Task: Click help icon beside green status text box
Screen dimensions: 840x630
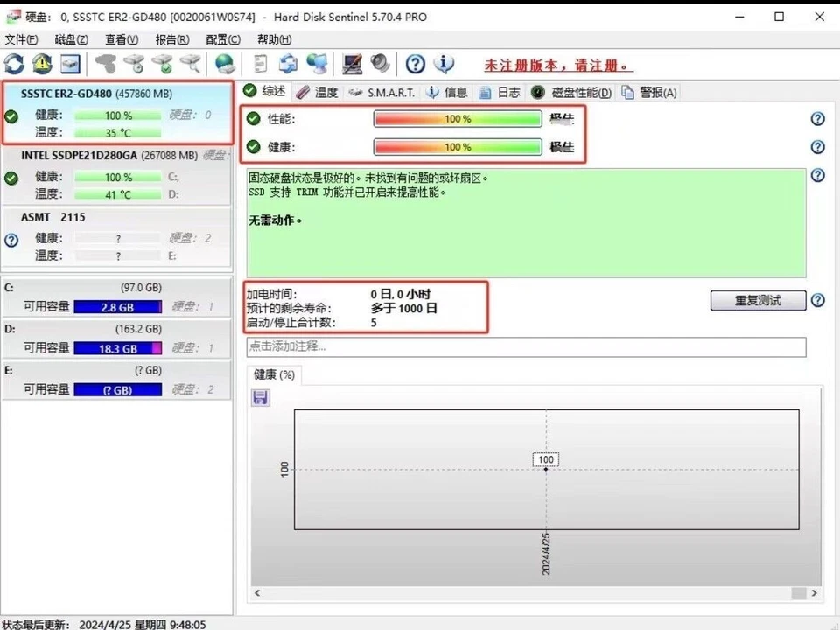Action: tap(817, 175)
